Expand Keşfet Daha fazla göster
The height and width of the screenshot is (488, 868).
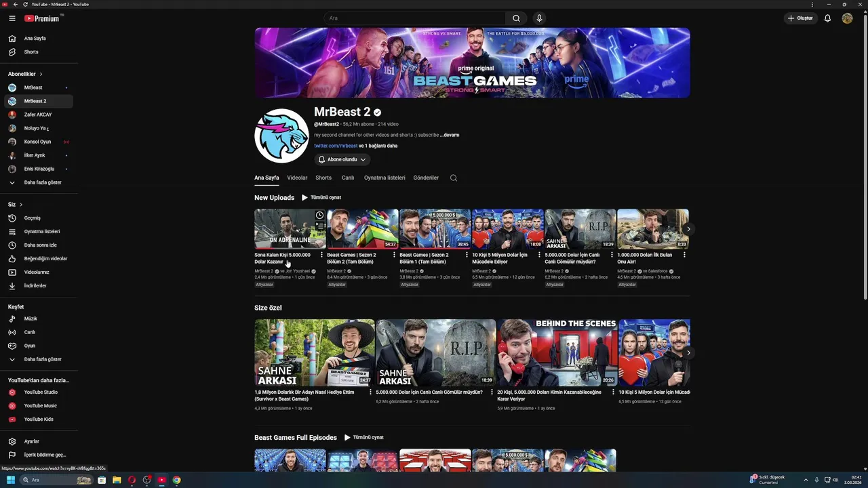point(39,359)
